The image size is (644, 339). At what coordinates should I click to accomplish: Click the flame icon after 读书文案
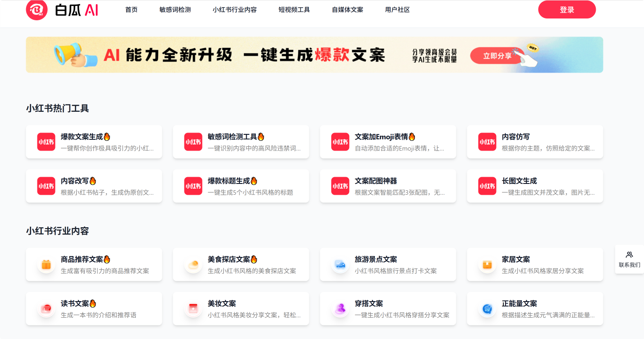pyautogui.click(x=93, y=303)
